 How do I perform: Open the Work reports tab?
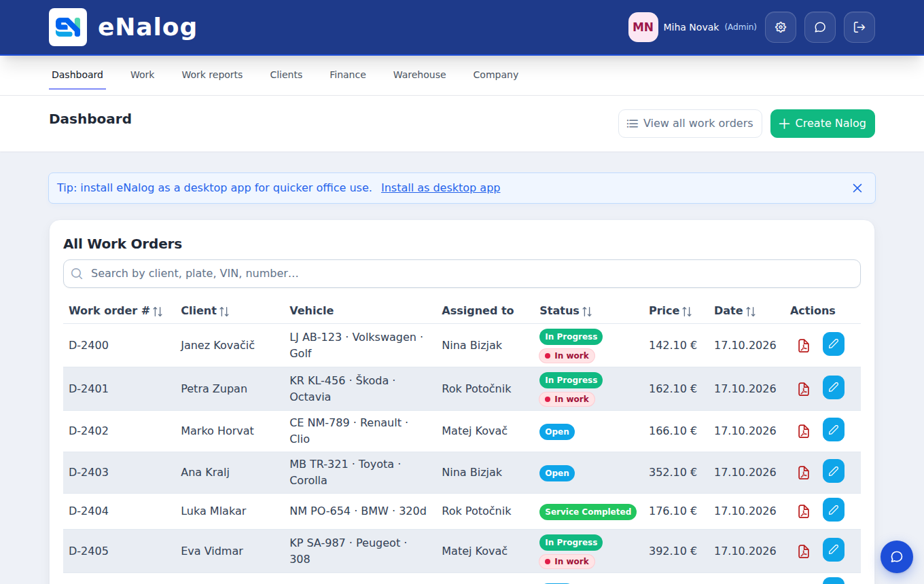coord(212,75)
